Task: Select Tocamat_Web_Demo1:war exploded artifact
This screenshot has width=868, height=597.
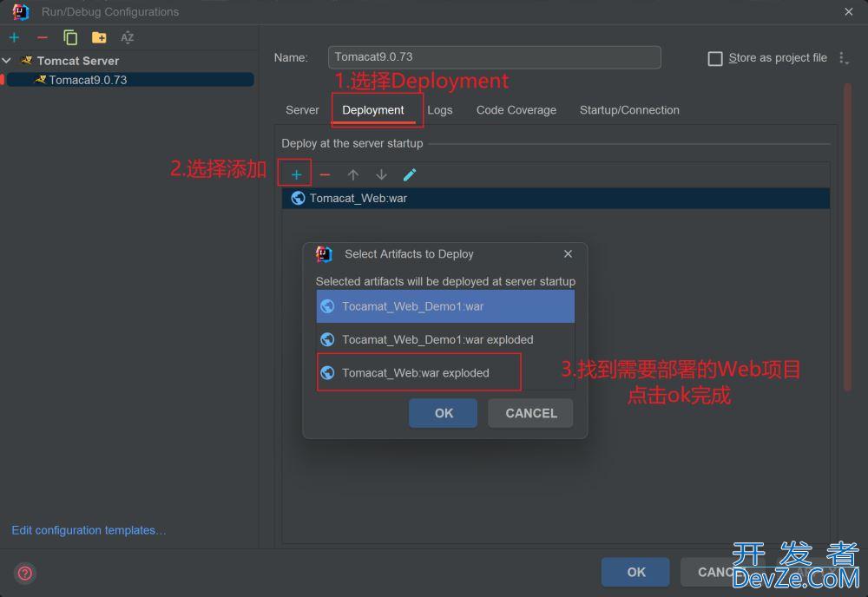Action: point(445,340)
